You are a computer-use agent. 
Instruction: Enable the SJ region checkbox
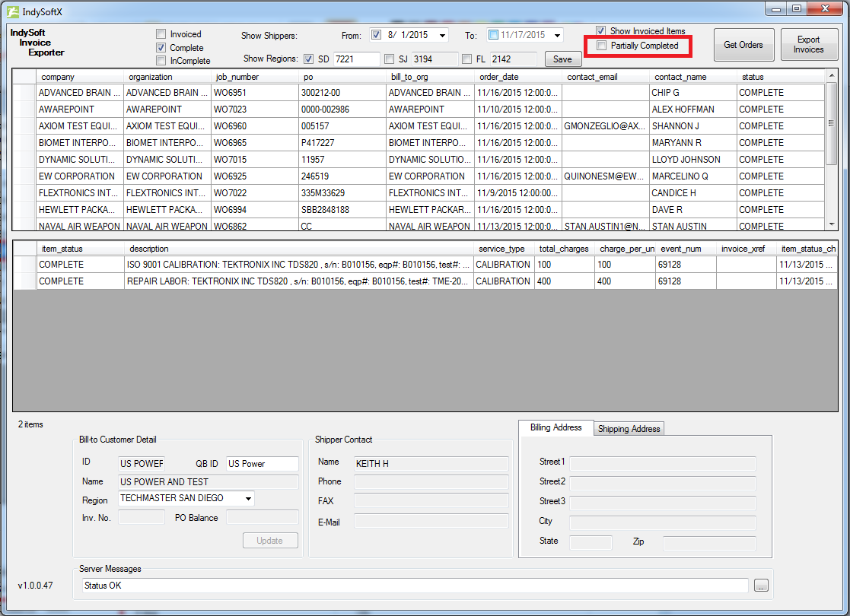click(390, 59)
